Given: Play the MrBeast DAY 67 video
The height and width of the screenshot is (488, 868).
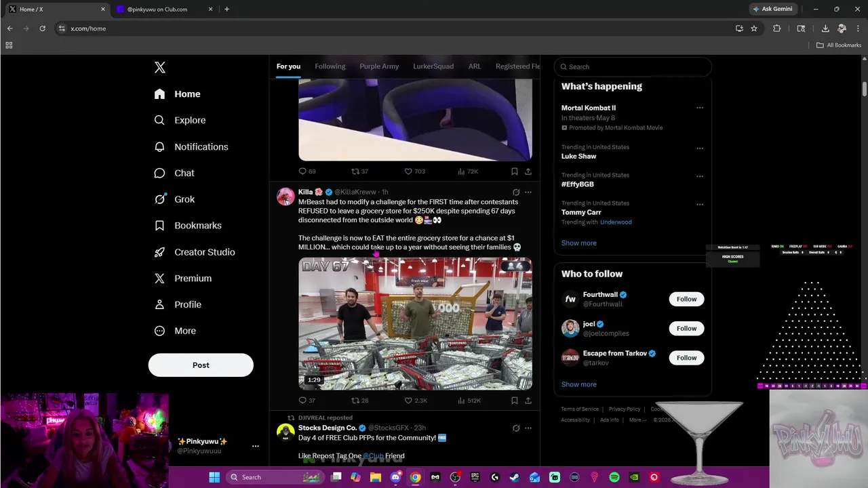Looking at the screenshot, I should (x=415, y=324).
